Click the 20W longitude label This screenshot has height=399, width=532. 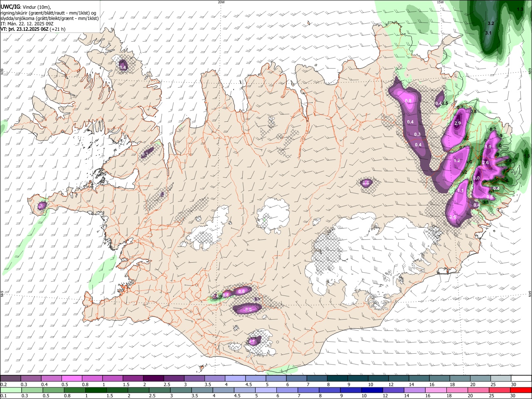(x=221, y=2)
